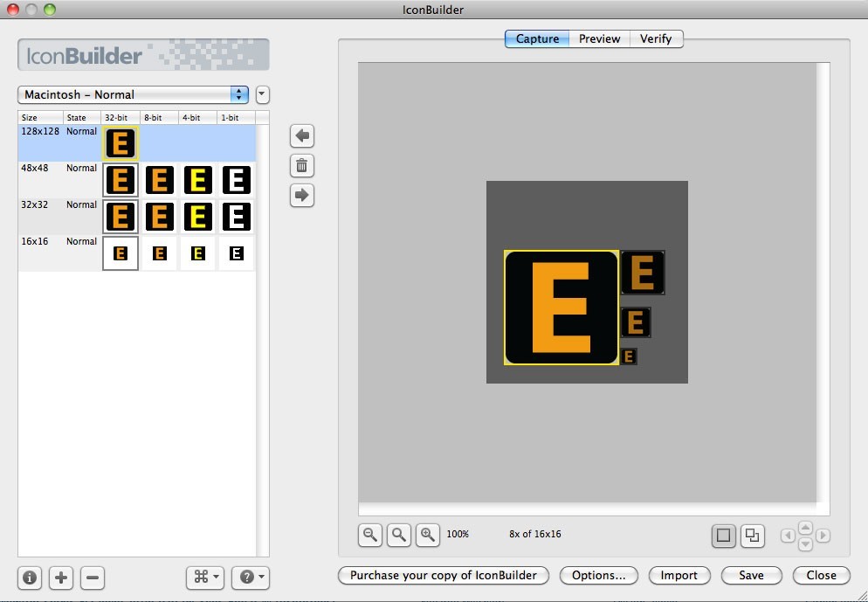The width and height of the screenshot is (868, 602).
Task: Select the 32x32 1-bit white icon
Action: 237,216
